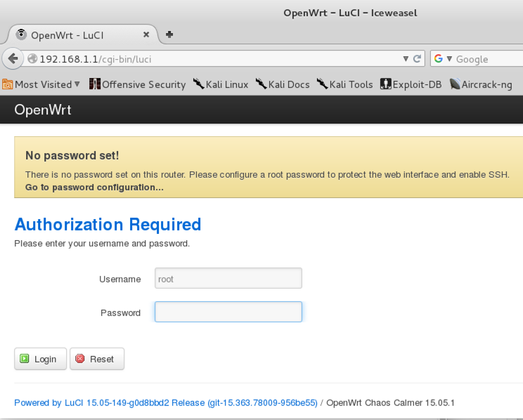Expand the search engine selector arrow
The image size is (523, 420).
click(449, 59)
